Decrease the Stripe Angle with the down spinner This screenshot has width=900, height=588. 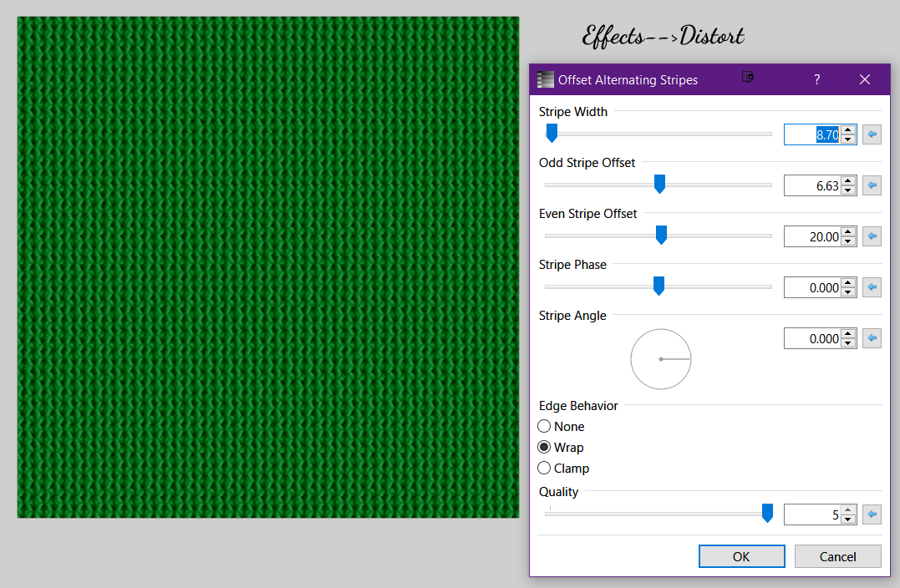pos(848,343)
